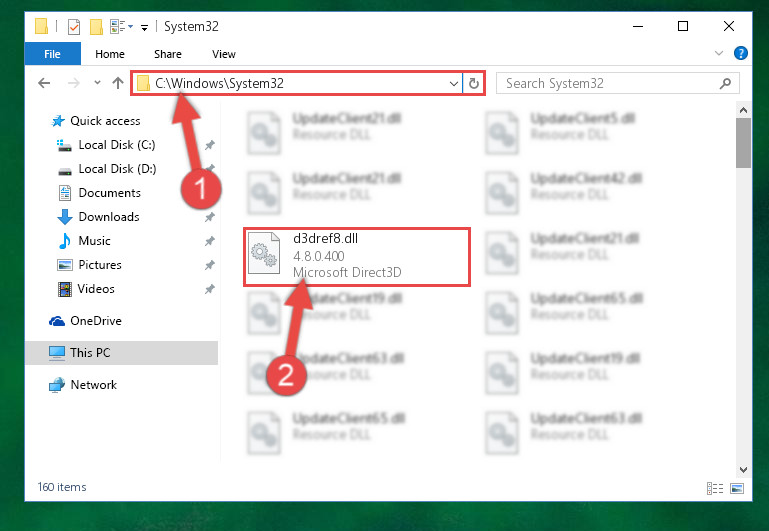The width and height of the screenshot is (769, 531).
Task: Refresh the System32 folder
Action: 473,84
